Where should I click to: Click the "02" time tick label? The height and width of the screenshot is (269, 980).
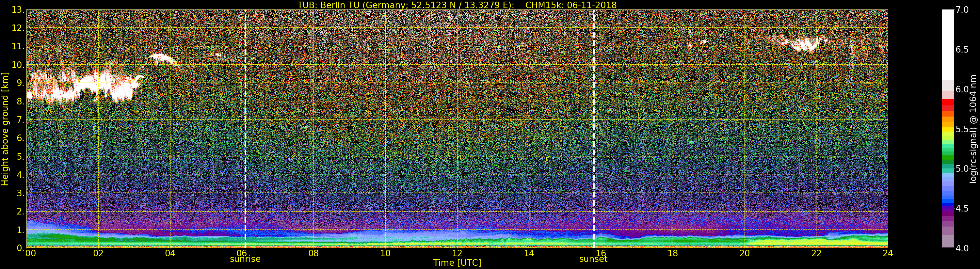point(99,253)
